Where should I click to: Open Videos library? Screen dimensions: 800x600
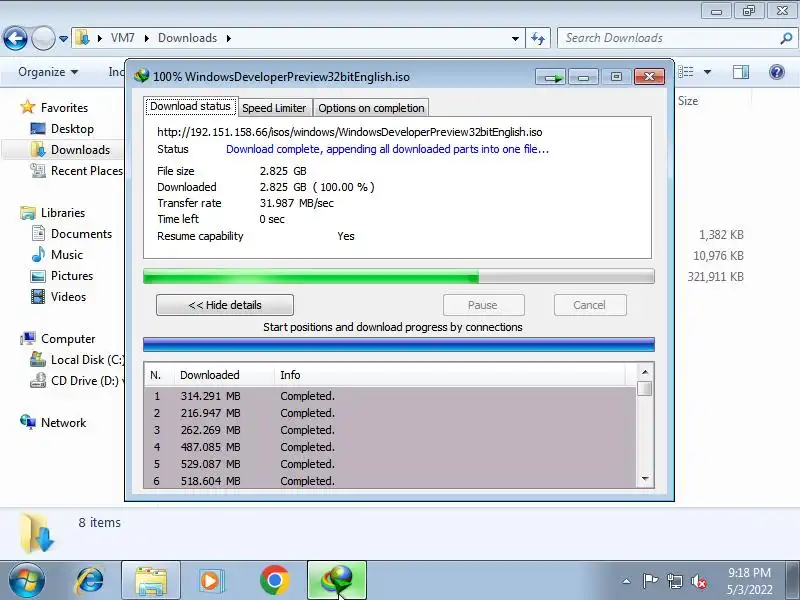coord(68,296)
